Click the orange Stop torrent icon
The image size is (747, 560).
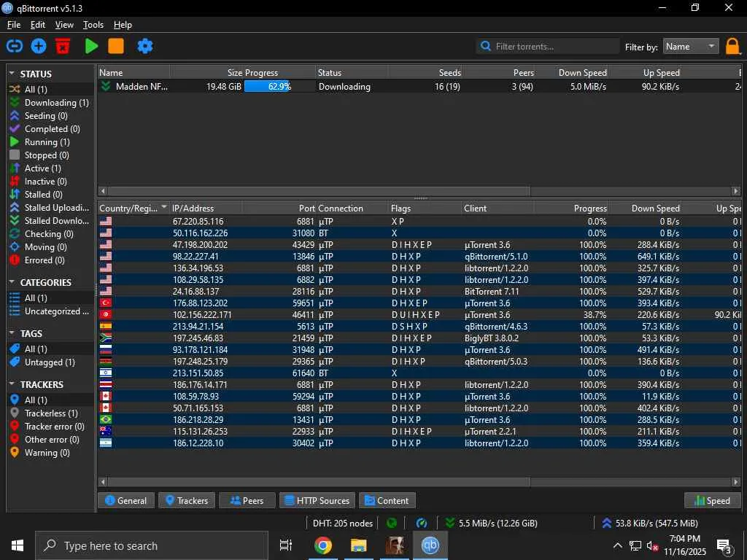116,46
